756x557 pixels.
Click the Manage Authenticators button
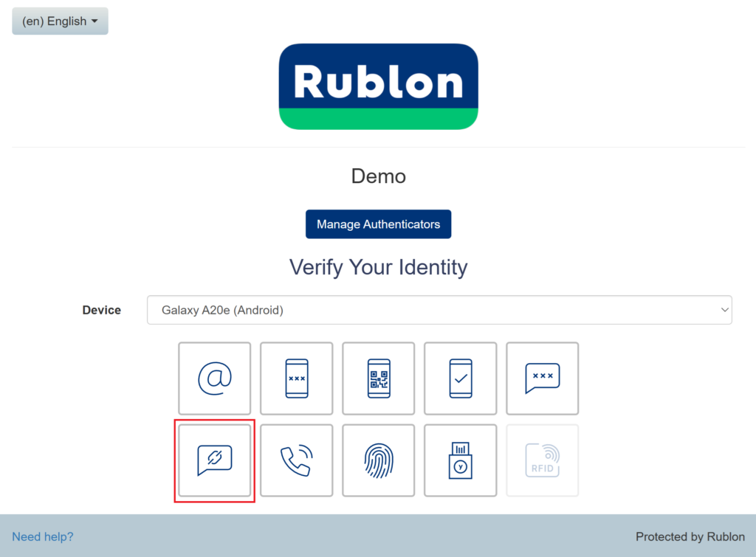point(378,224)
